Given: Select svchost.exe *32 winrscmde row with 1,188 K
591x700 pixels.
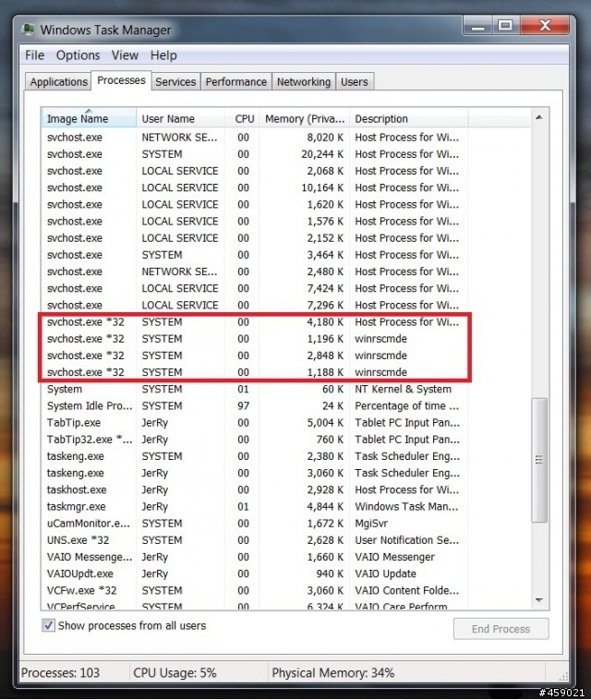Looking at the screenshot, I should click(255, 372).
